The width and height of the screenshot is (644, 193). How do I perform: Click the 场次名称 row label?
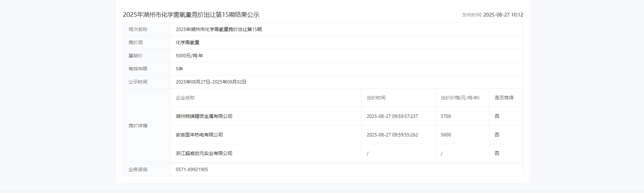click(x=138, y=29)
